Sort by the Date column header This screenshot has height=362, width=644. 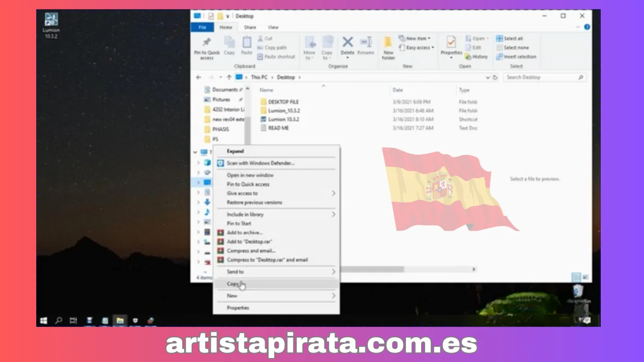(398, 90)
